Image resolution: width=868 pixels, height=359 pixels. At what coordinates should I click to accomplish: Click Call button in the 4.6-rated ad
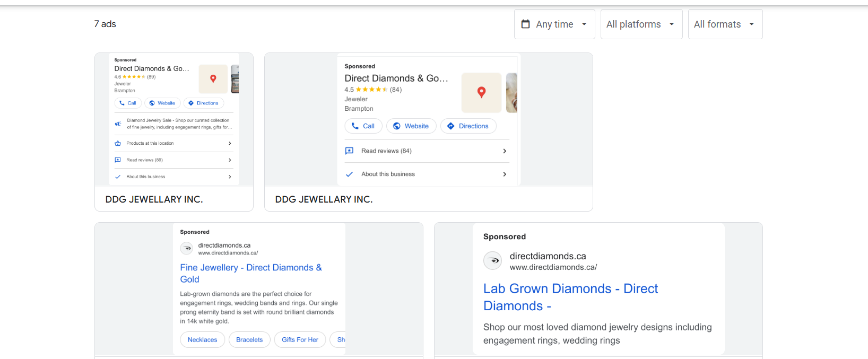pyautogui.click(x=128, y=103)
